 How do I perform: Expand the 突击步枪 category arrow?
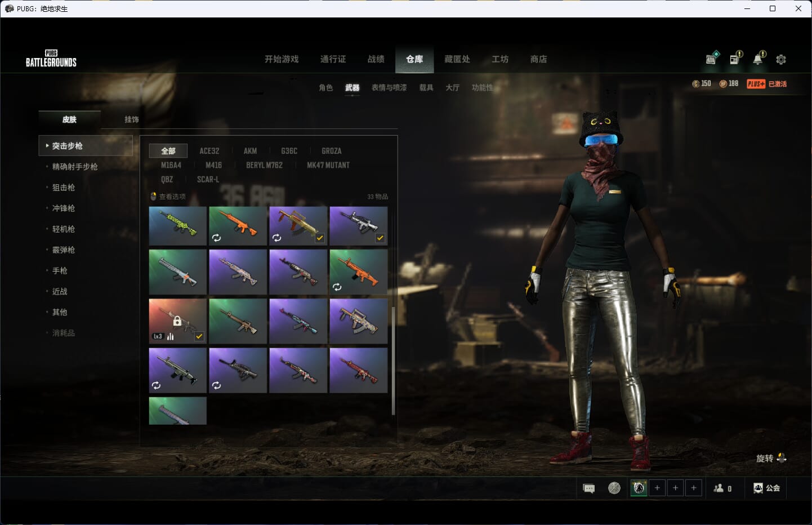(x=47, y=145)
